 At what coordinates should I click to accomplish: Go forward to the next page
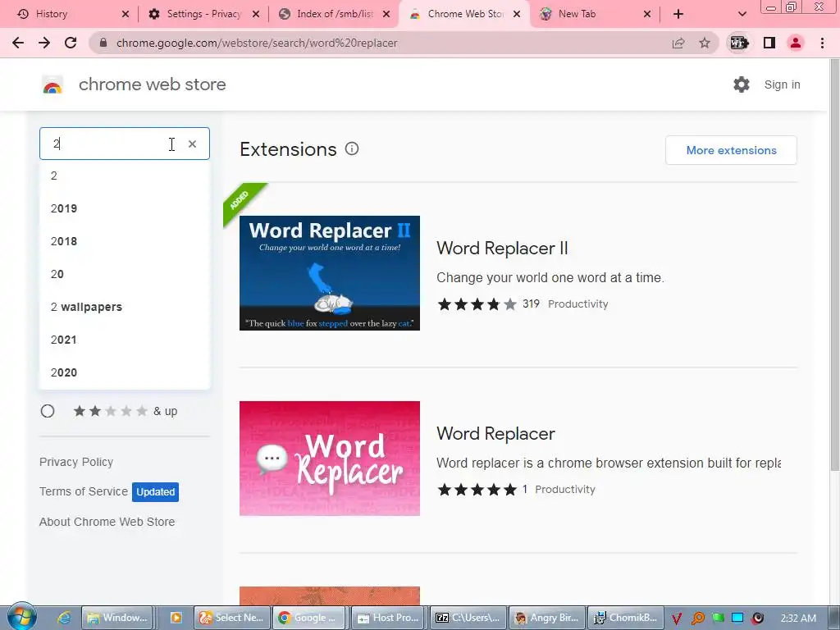[x=44, y=43]
